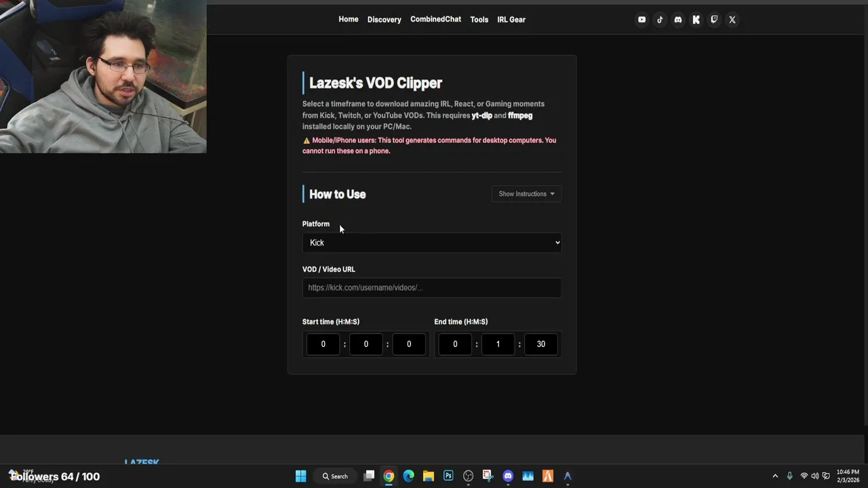This screenshot has width=868, height=488.
Task: Click the Start time minutes field
Action: point(366,344)
